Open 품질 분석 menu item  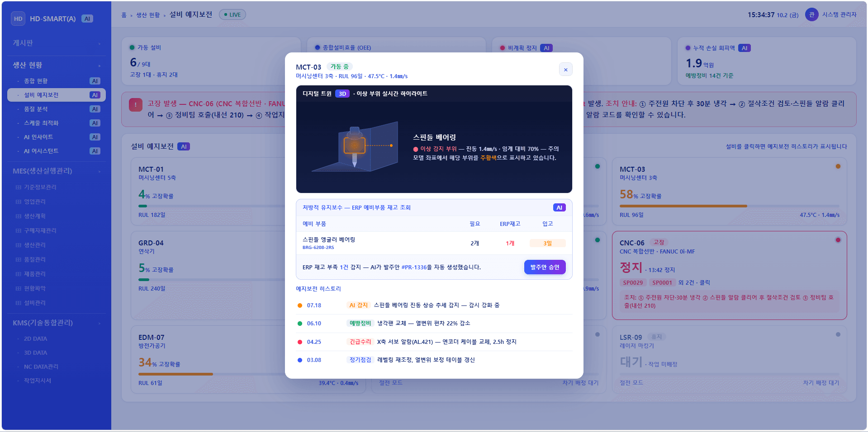coord(57,109)
